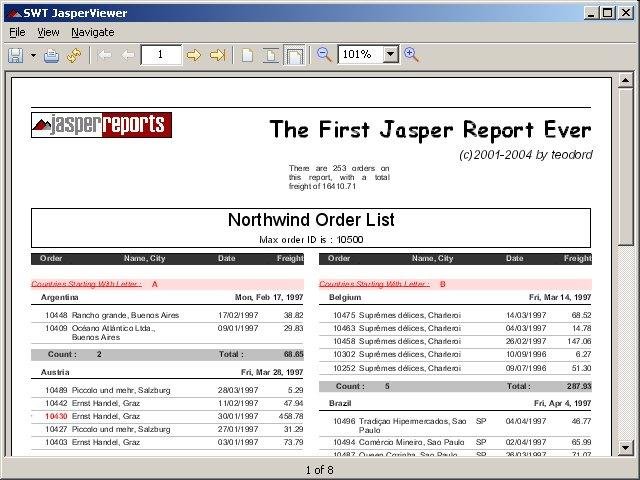
Task: Click order 10409 Océano Atlántico row
Action: tap(167, 333)
